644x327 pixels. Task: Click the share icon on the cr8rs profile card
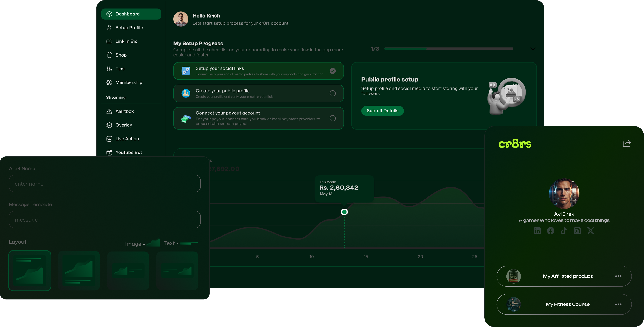point(627,143)
